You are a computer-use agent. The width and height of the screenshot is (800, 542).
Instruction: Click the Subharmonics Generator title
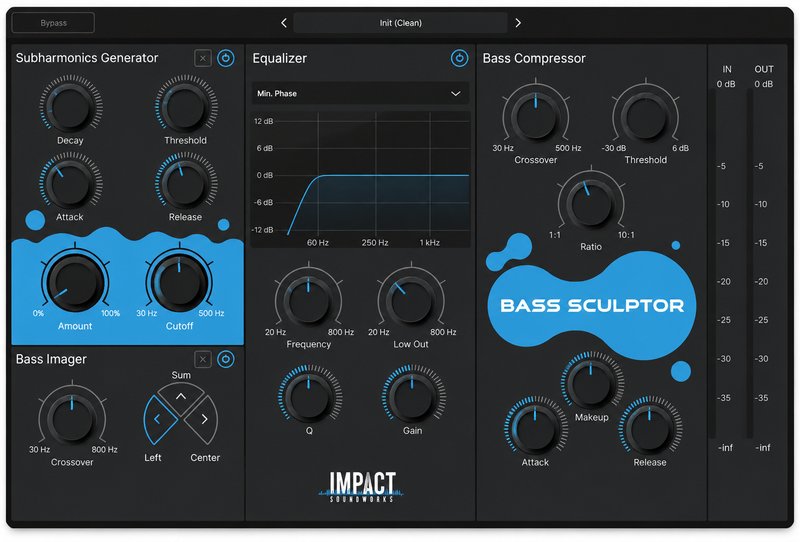click(87, 58)
